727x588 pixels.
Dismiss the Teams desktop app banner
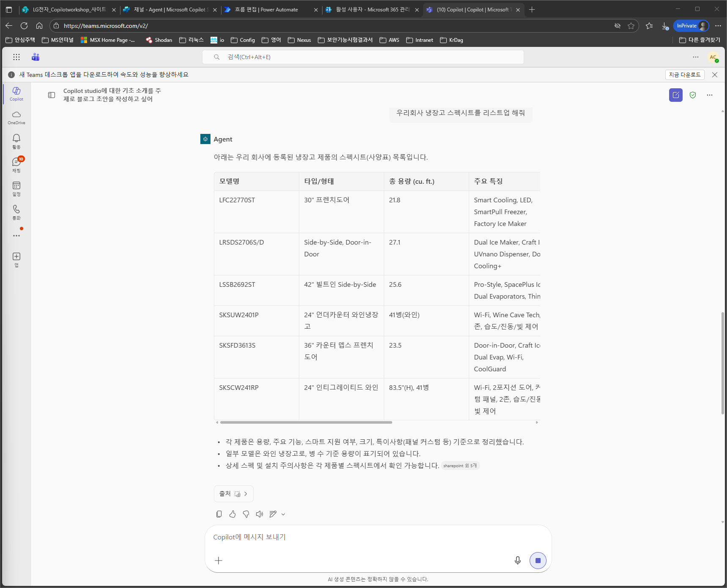point(715,75)
